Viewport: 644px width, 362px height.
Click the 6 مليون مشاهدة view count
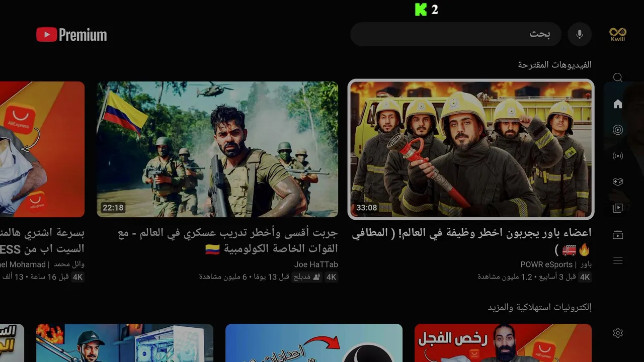pyautogui.click(x=222, y=277)
